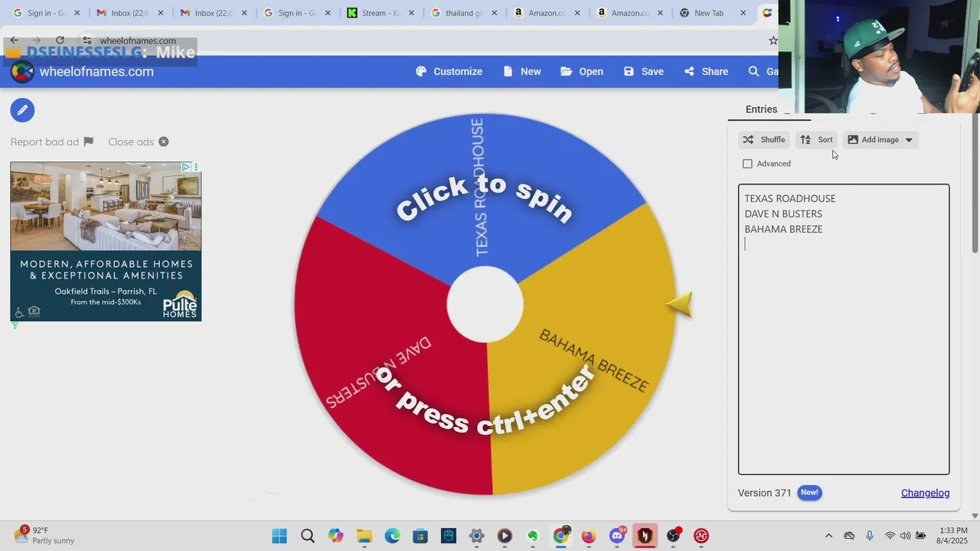Open the Wi-Fi network tray icon

pyautogui.click(x=890, y=536)
